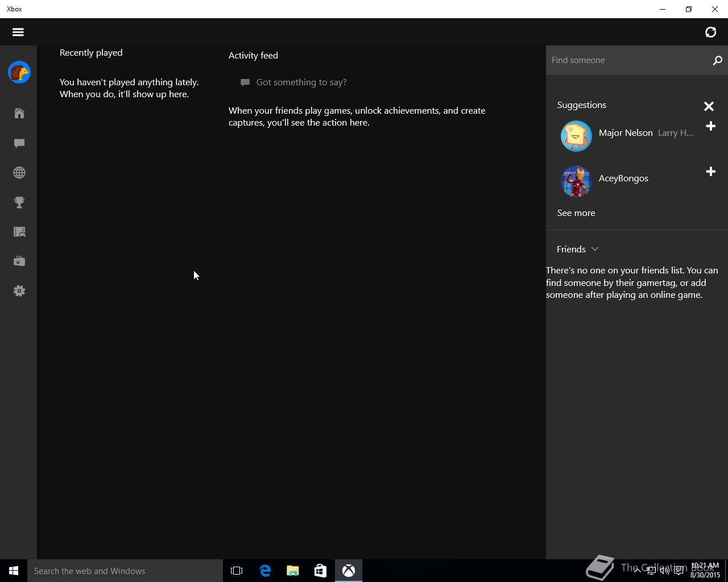Open the Store bag icon in the sidebar
This screenshot has width=728, height=582.
point(19,261)
